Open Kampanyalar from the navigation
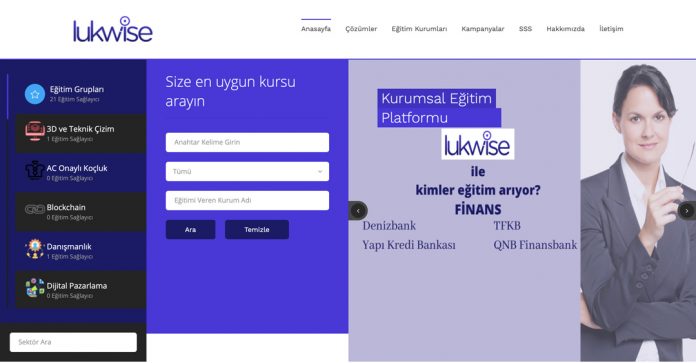 482,29
